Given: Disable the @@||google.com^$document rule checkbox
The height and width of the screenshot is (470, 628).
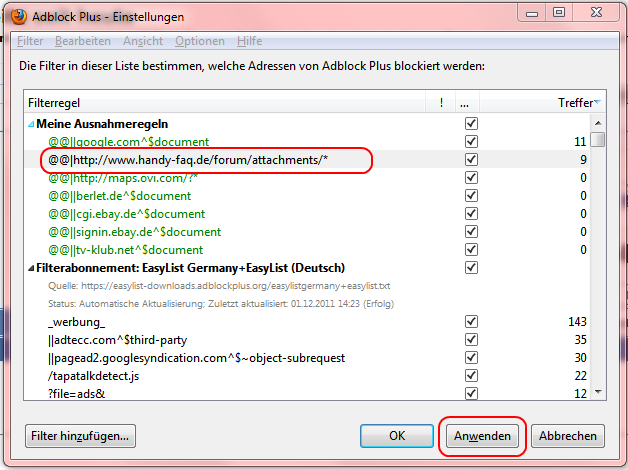Looking at the screenshot, I should (x=471, y=142).
